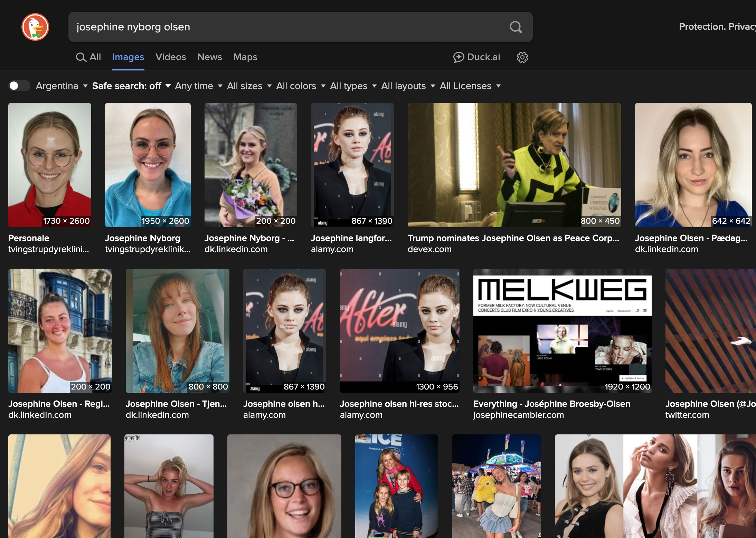The height and width of the screenshot is (538, 756).
Task: Open the Any time filter dropdown
Action: coord(198,86)
